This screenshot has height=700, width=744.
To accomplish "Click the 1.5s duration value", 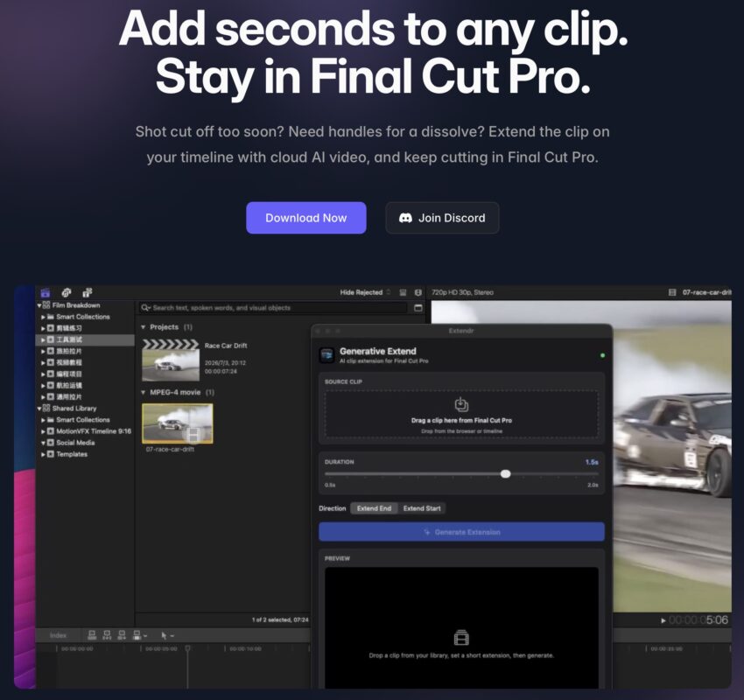I will [x=592, y=462].
